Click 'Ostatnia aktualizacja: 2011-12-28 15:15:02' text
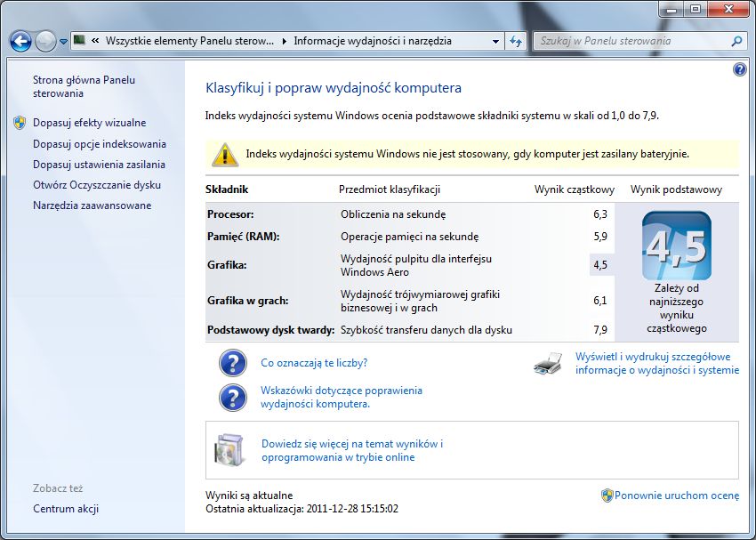756x540 pixels. pos(302,509)
